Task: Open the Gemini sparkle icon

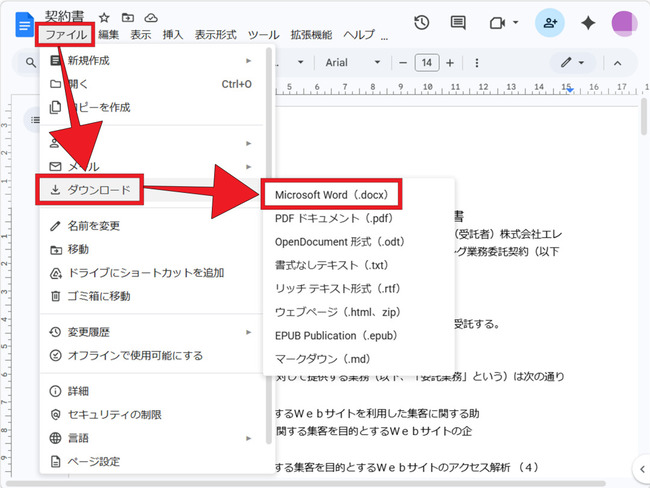Action: pos(588,23)
